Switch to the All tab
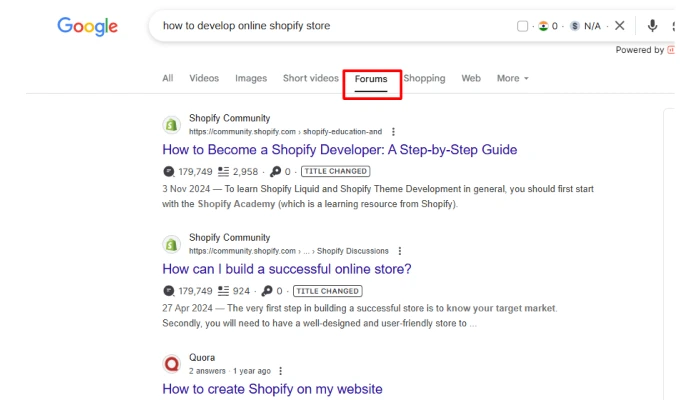 pyautogui.click(x=168, y=78)
